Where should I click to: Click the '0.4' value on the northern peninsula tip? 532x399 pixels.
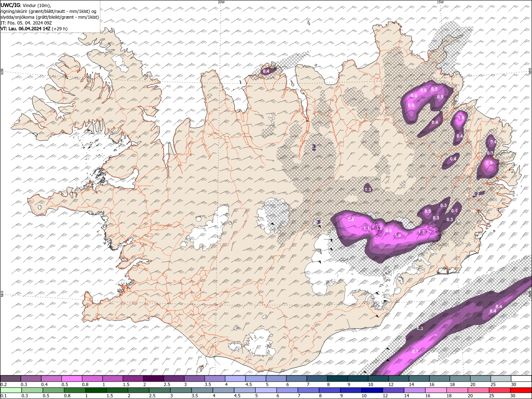pos(266,71)
